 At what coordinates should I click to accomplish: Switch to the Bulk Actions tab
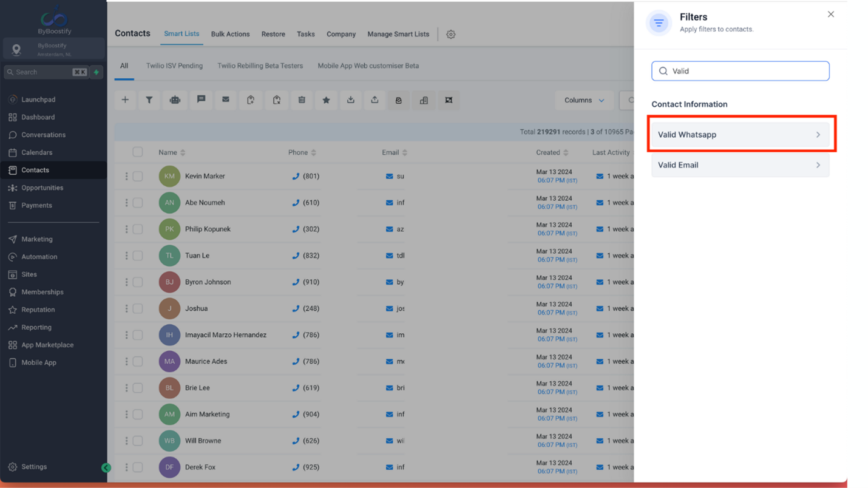pos(230,35)
